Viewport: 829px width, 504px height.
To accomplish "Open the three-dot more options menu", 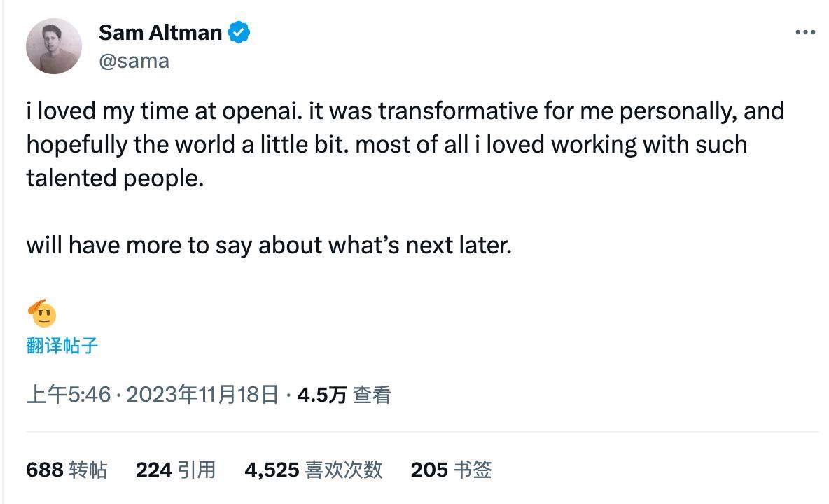I will [805, 32].
